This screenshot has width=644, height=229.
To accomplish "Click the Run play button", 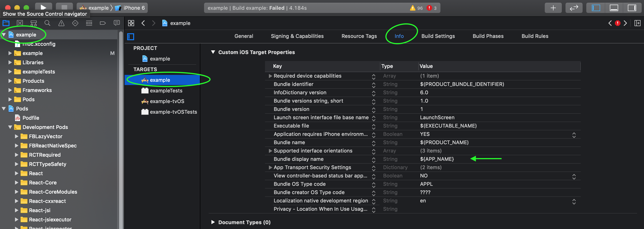I will pos(43,7).
